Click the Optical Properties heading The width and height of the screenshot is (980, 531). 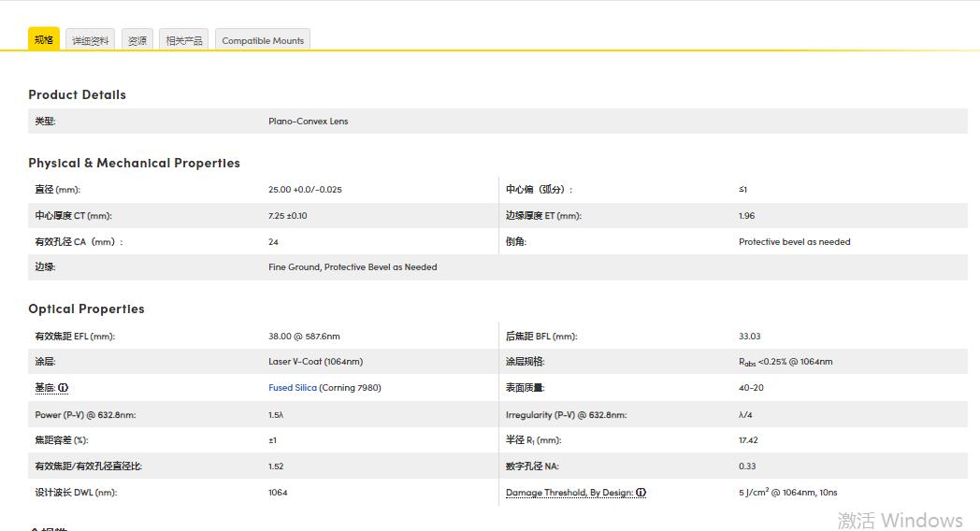86,309
